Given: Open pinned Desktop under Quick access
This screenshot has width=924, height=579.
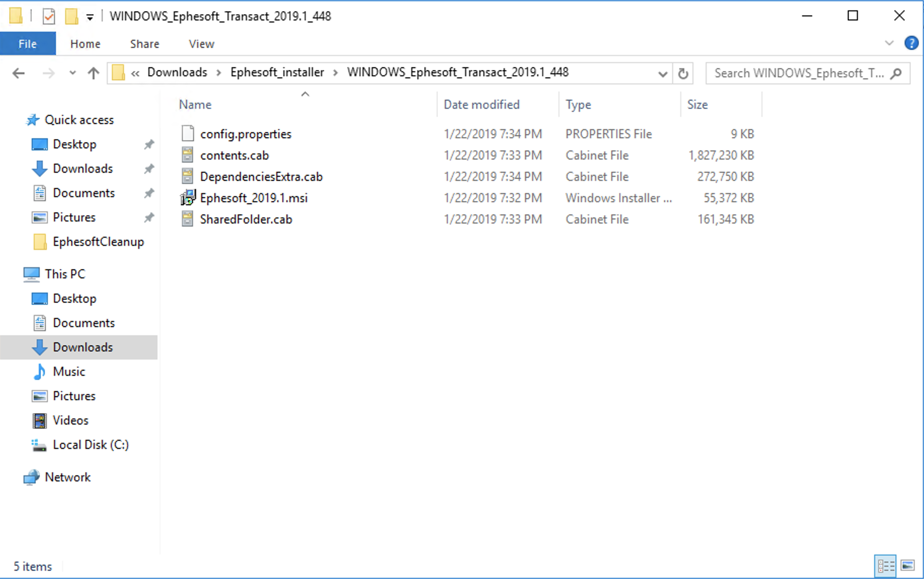Looking at the screenshot, I should [75, 144].
